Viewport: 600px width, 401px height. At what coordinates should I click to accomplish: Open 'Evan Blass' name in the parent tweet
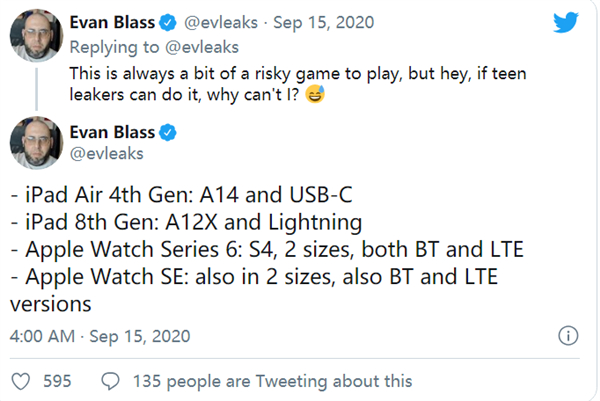[x=111, y=22]
